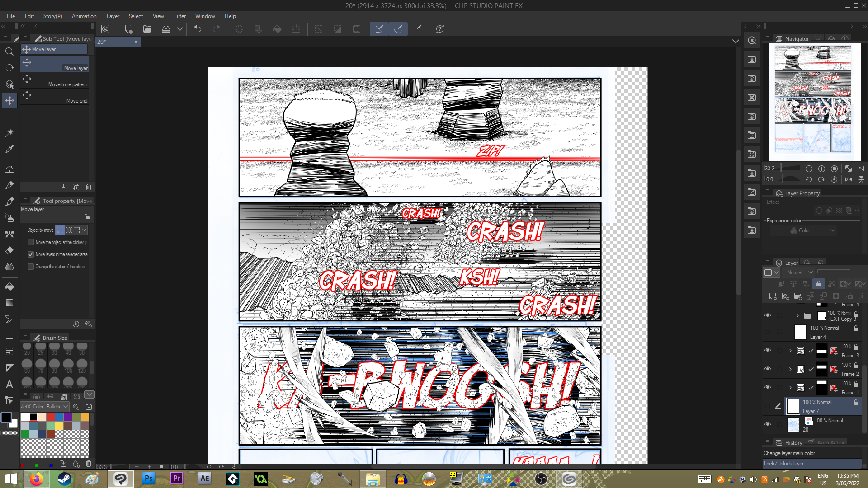Select the Eraser tool
The height and width of the screenshot is (488, 868).
pyautogui.click(x=9, y=250)
